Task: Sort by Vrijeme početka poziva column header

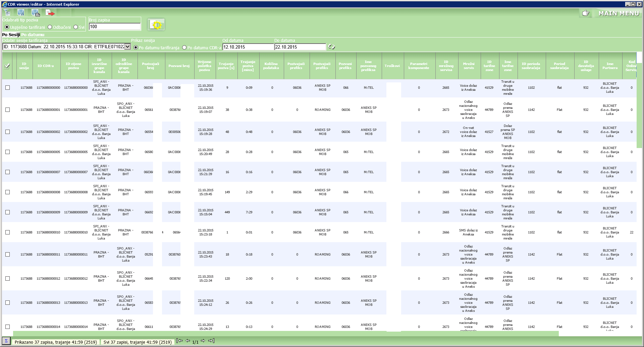Action: [204, 66]
